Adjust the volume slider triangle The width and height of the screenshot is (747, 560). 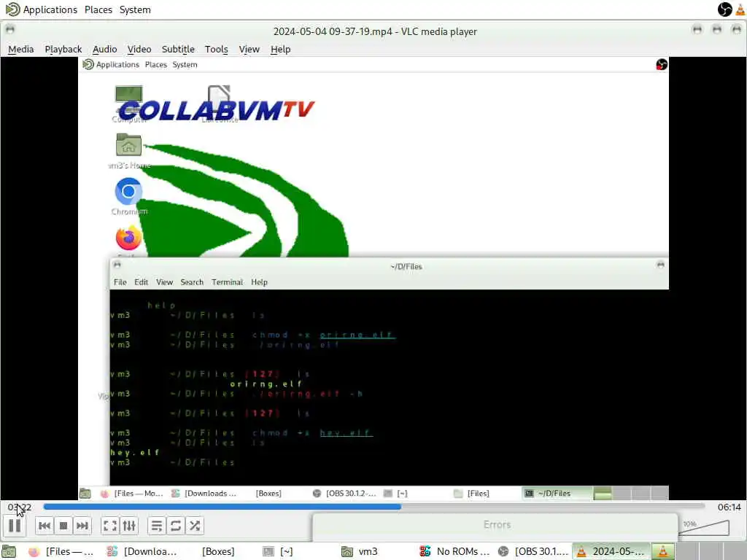pyautogui.click(x=705, y=527)
